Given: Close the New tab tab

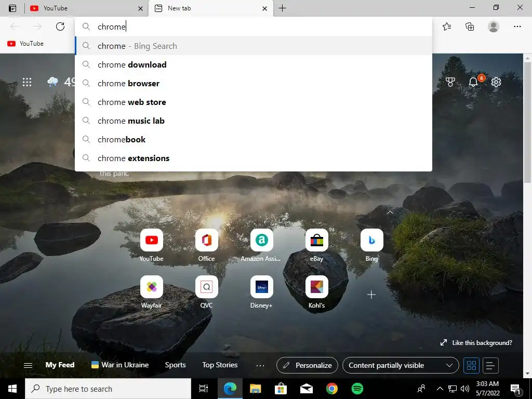Looking at the screenshot, I should click(264, 8).
